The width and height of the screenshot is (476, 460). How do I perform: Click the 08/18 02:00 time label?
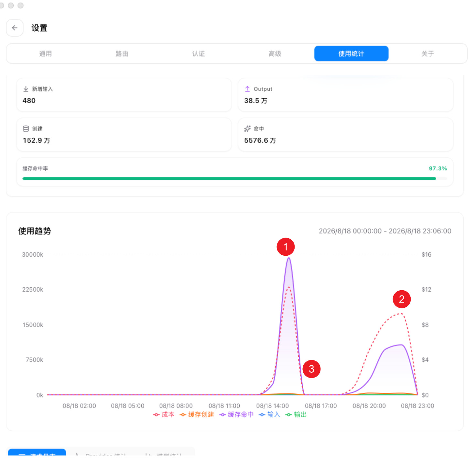79,406
